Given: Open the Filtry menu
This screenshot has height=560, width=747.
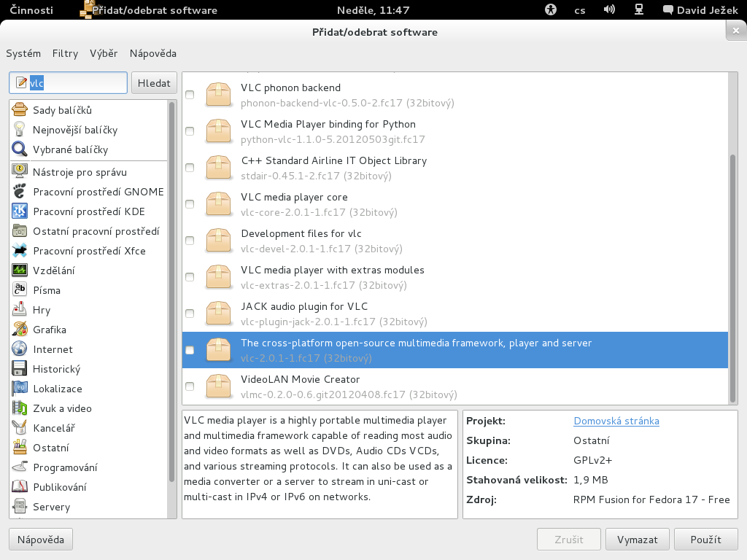Looking at the screenshot, I should coord(65,53).
